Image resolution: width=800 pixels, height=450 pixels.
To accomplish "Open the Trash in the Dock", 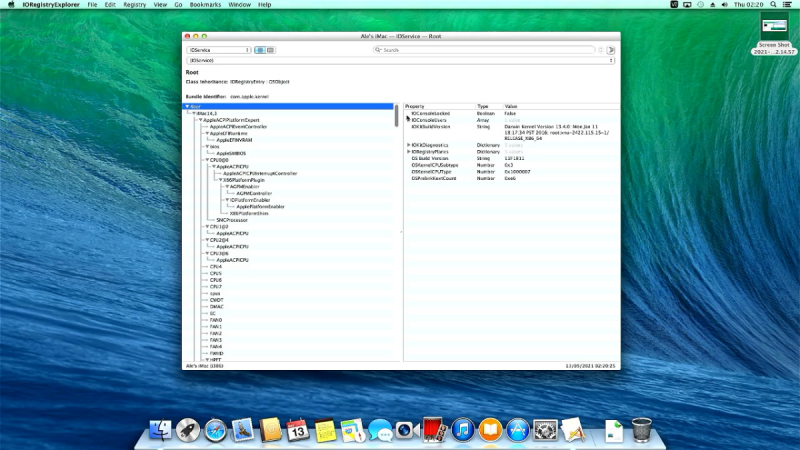I will (x=642, y=430).
